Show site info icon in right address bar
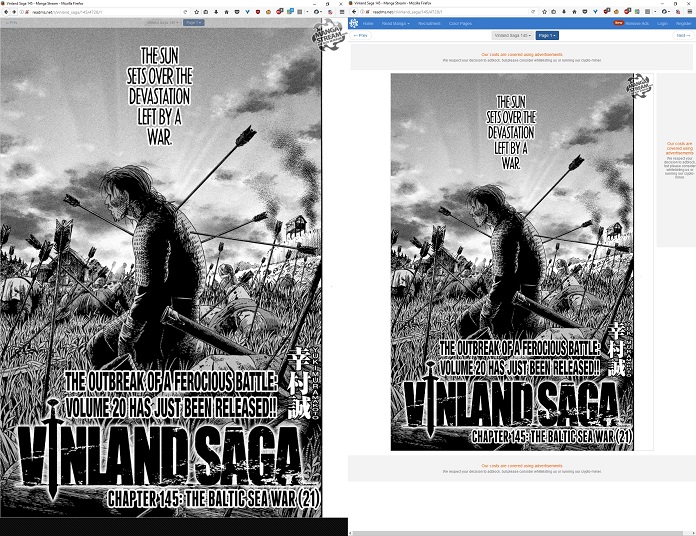Viewport: 696px width, 536px height. point(362,12)
